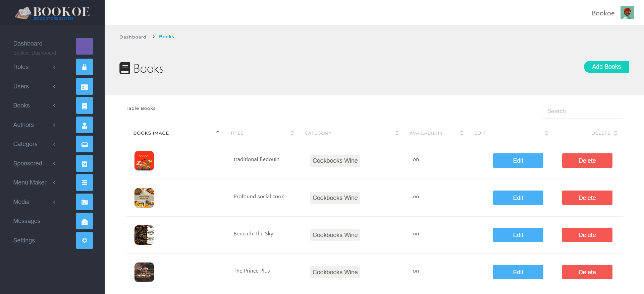Click the Roles lock icon in sidebar
This screenshot has height=294, width=644.
(84, 67)
